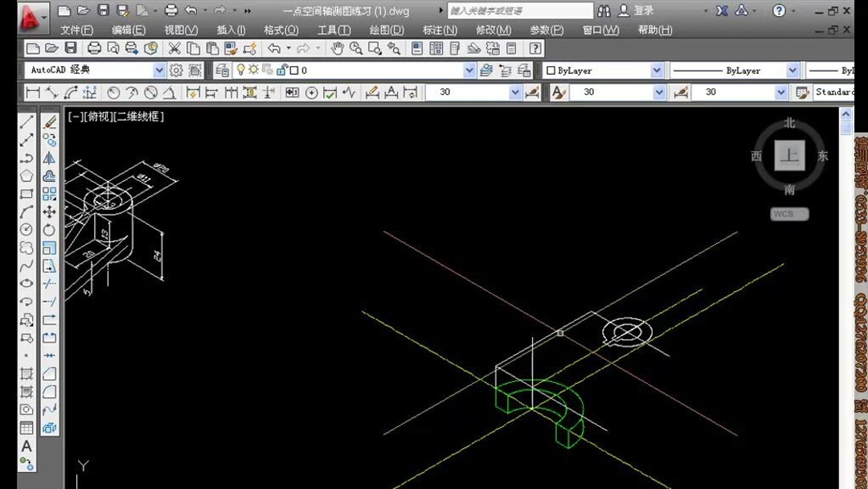Select the Rectangle tool
Screen dimensions: 868x489
click(26, 193)
